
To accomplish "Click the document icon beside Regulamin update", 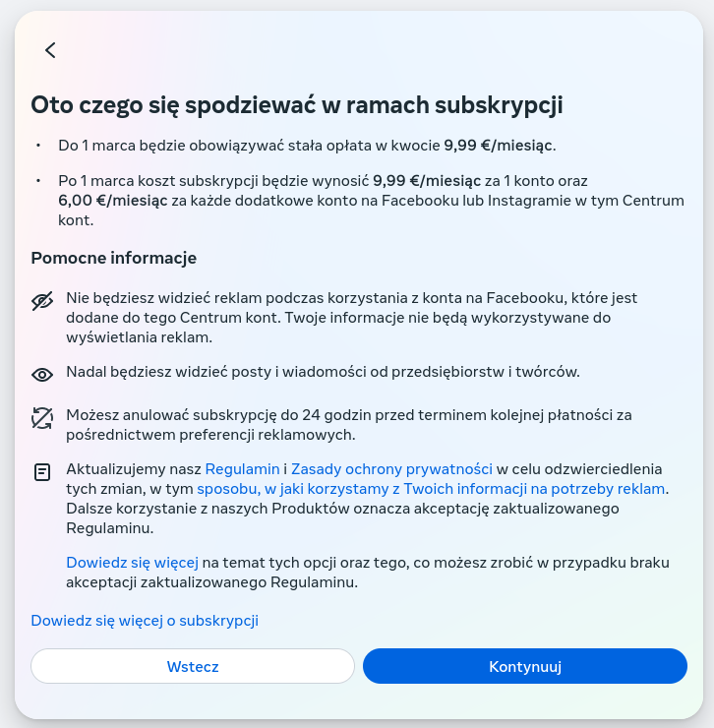I will (42, 472).
